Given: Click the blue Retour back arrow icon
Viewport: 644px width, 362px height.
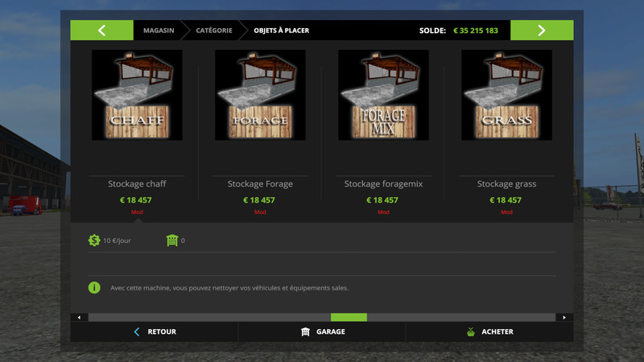Looking at the screenshot, I should (137, 331).
